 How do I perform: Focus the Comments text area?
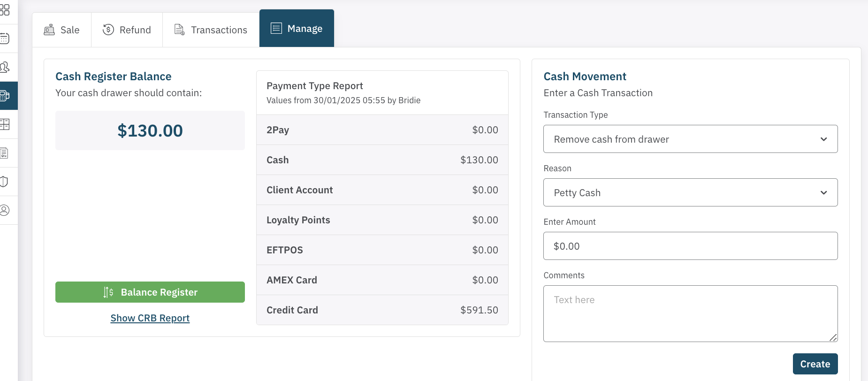pyautogui.click(x=690, y=313)
